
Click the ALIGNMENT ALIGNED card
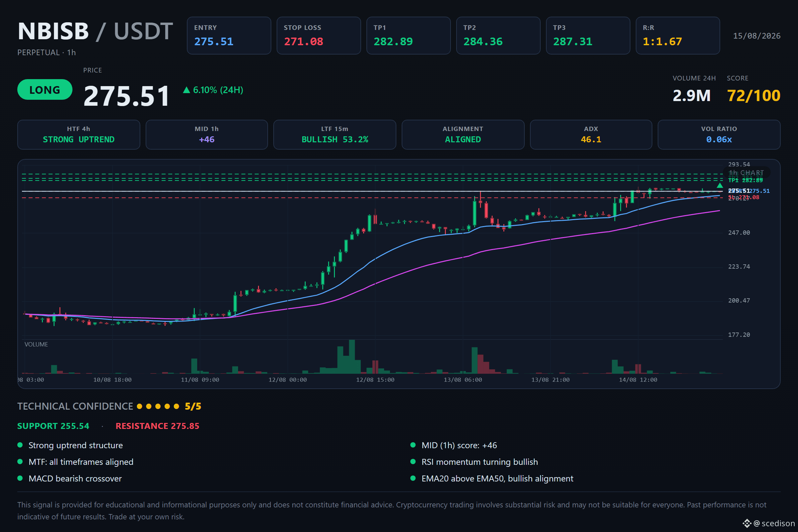coord(463,135)
